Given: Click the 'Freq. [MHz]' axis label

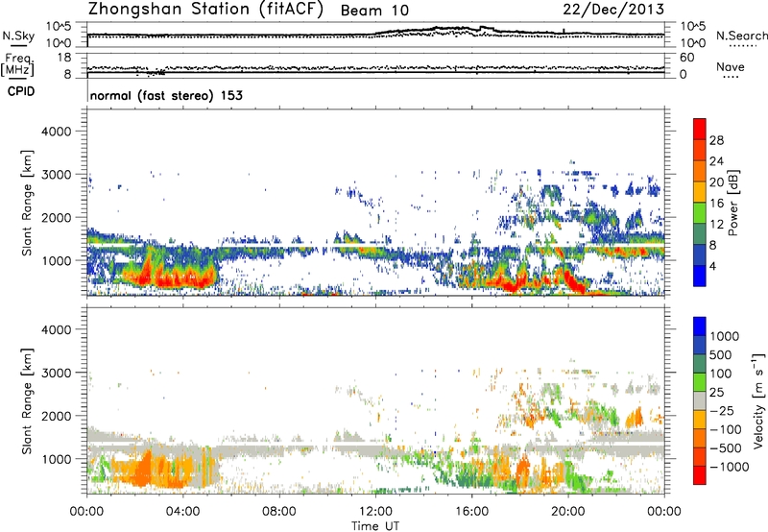Looking at the screenshot, I should (18, 65).
